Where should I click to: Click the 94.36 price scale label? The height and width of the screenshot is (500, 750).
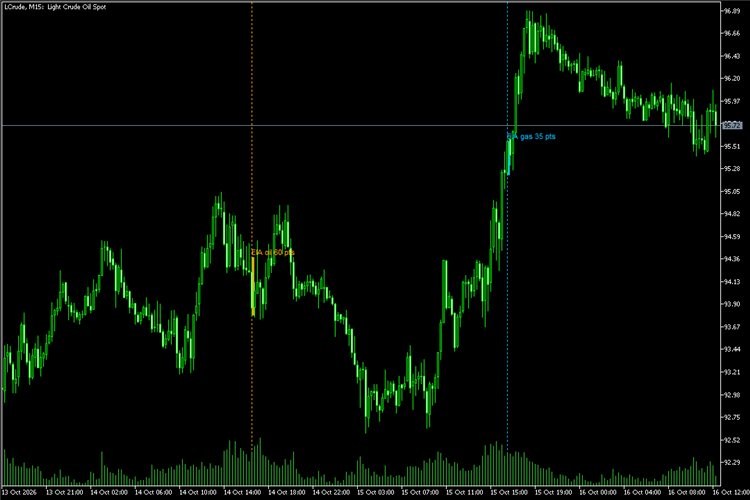732,259
